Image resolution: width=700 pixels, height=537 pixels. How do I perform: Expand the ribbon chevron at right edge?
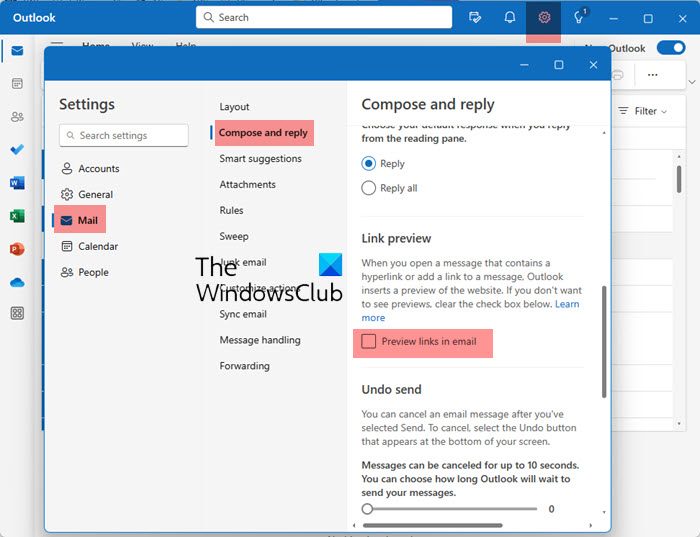(x=692, y=82)
